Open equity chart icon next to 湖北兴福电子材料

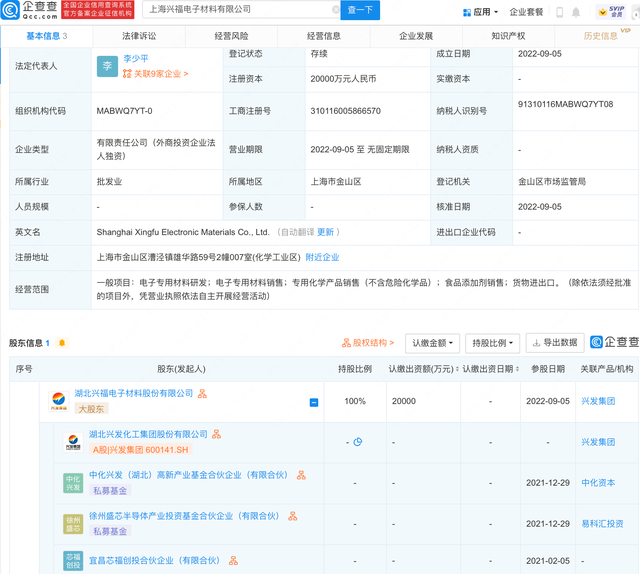point(203,394)
